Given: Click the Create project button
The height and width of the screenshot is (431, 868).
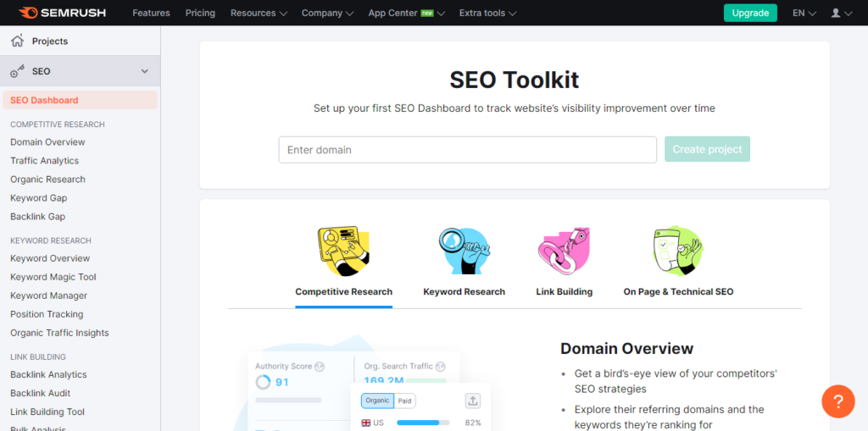Looking at the screenshot, I should point(707,149).
